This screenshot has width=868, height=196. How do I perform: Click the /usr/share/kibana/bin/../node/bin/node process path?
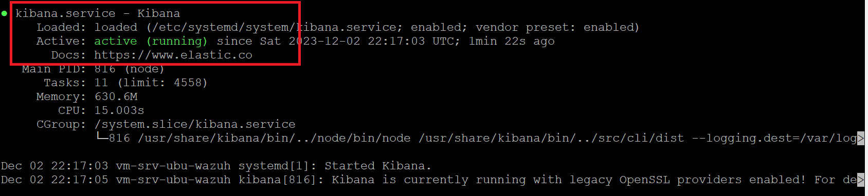pos(274,138)
